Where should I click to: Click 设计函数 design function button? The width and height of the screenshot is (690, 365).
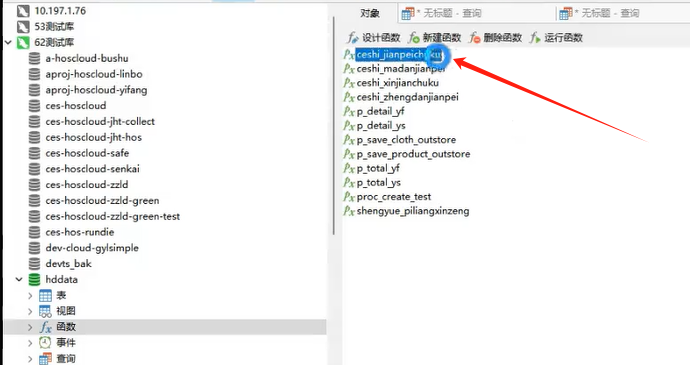pyautogui.click(x=374, y=38)
